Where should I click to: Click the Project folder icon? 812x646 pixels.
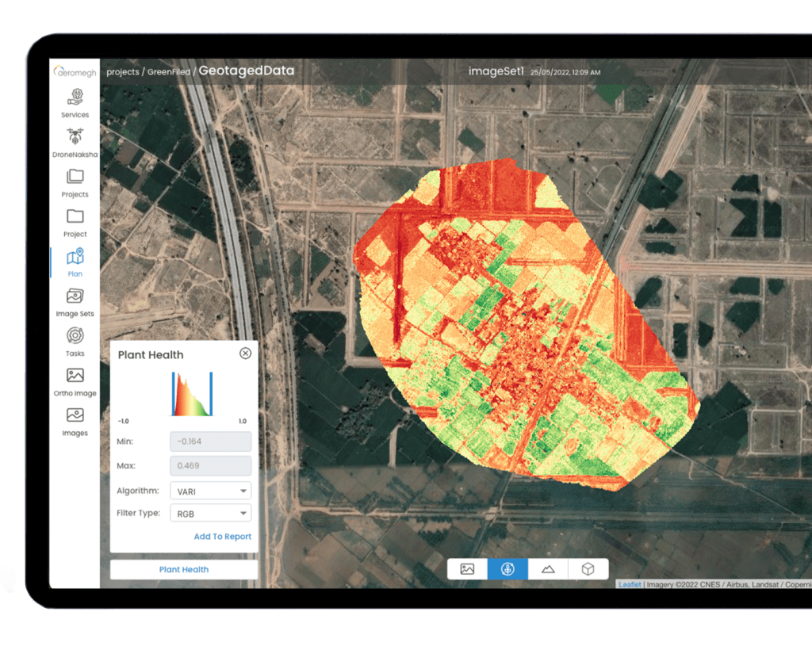(75, 216)
